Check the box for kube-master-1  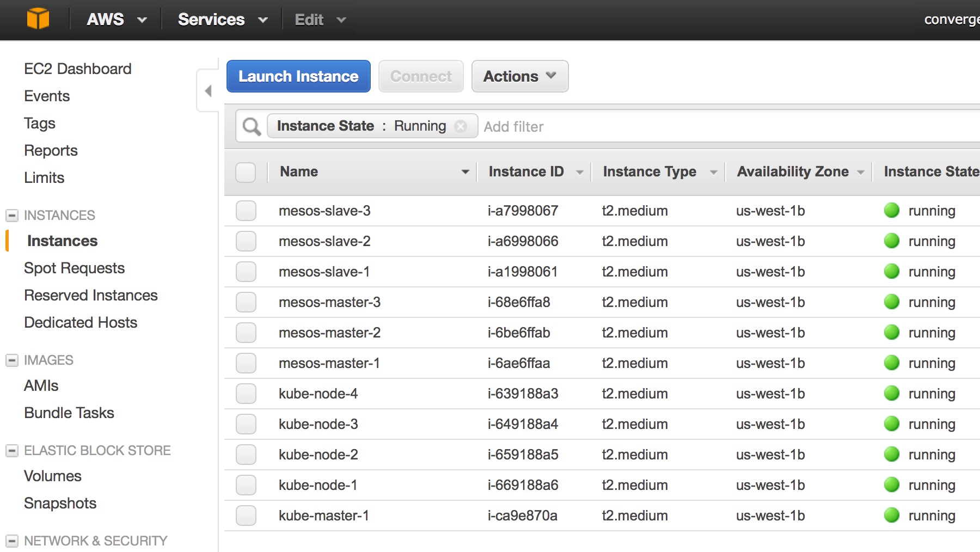tap(246, 516)
